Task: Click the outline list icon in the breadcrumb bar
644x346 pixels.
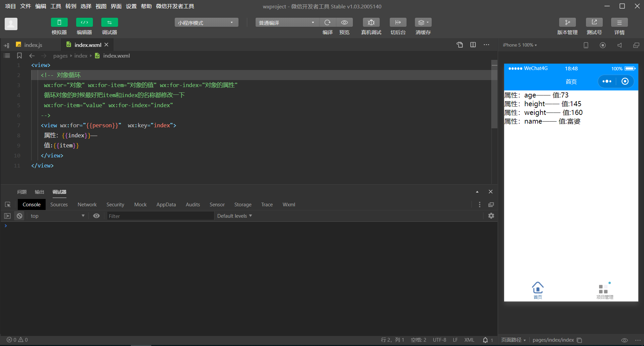Action: [x=7, y=56]
